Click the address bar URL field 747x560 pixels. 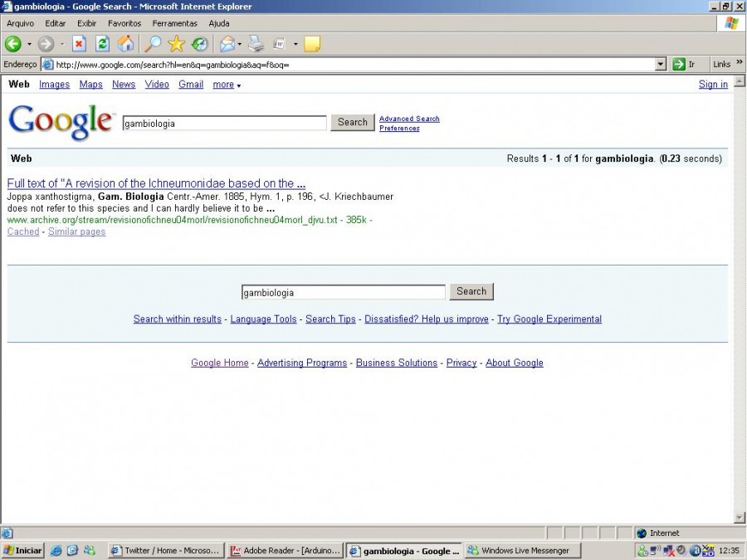click(354, 65)
